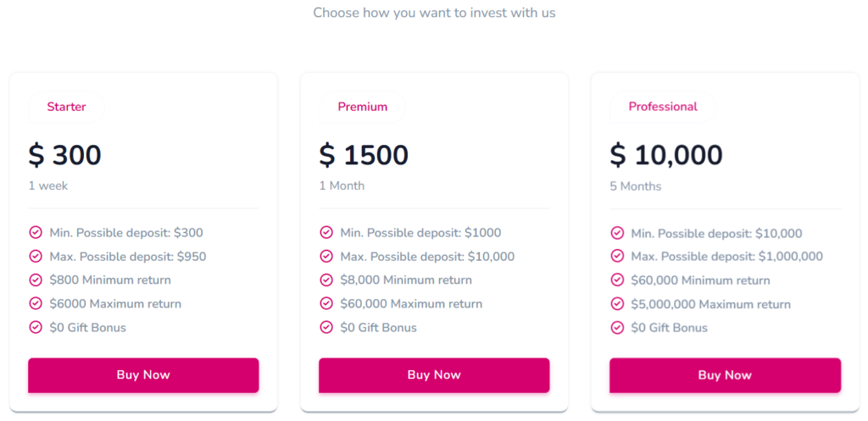
Task: Click the Professional plan $0 Gift Bonus checkmark
Action: tap(617, 328)
